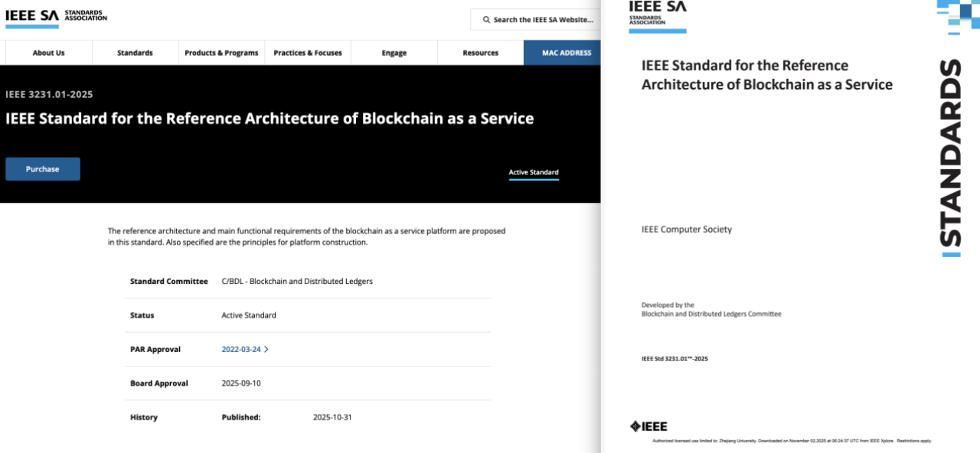Click the Purchase button

coord(43,169)
